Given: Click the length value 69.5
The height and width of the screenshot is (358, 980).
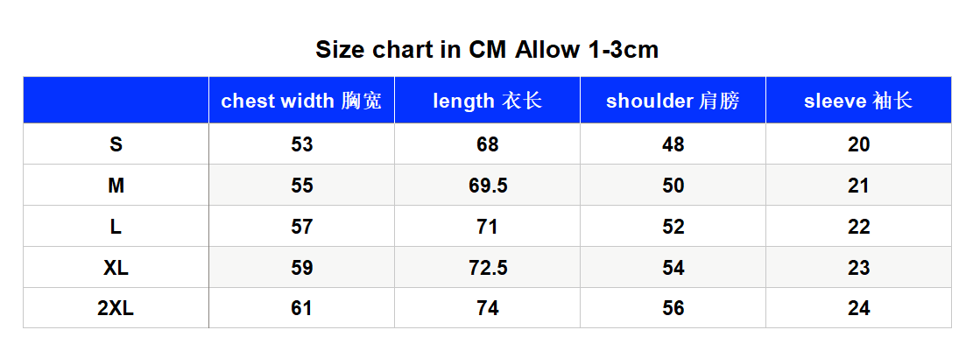Looking at the screenshot, I should (x=488, y=186).
